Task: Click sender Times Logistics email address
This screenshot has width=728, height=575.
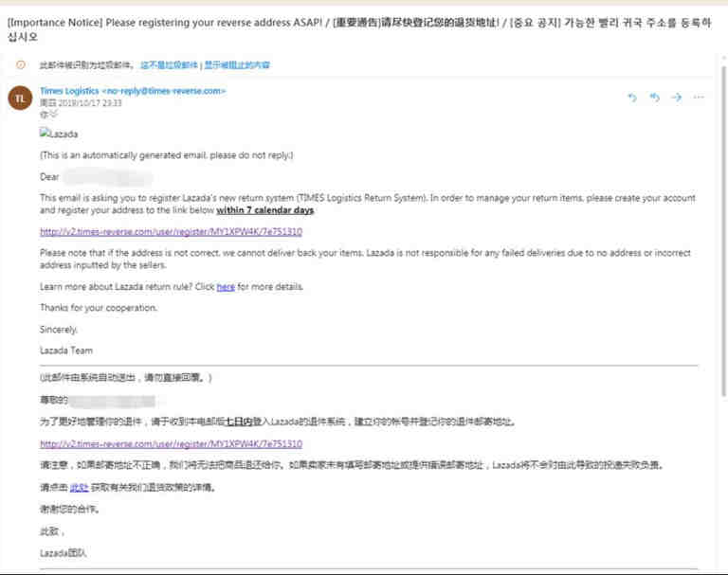Action: [133, 91]
